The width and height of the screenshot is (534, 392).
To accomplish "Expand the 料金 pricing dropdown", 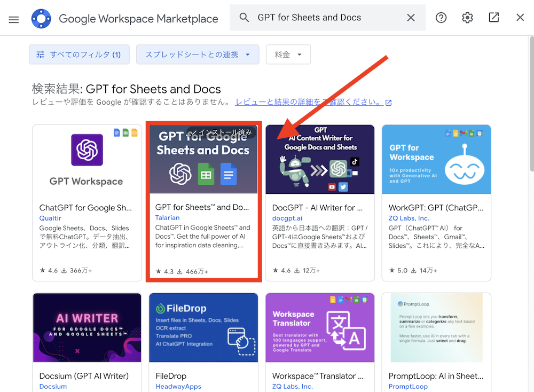I will 288,54.
